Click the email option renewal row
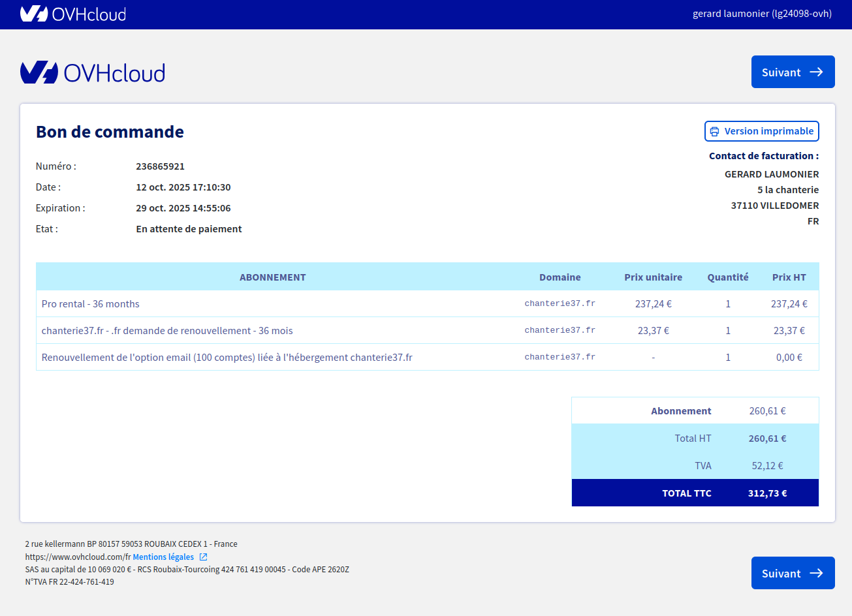 227,358
